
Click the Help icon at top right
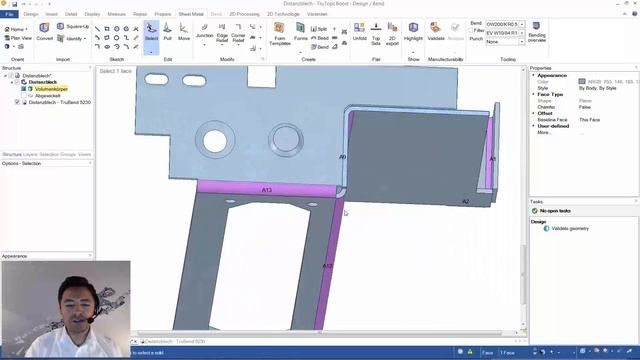[x=635, y=13]
